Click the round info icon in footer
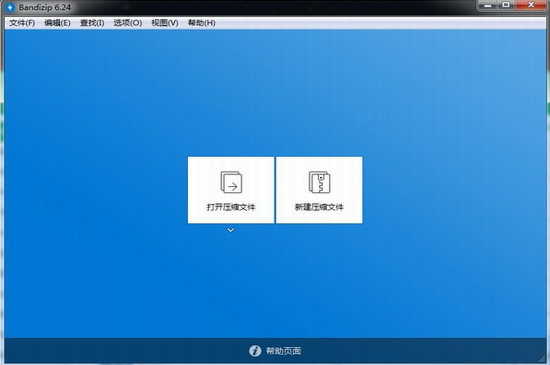This screenshot has height=365, width=550. [x=255, y=351]
